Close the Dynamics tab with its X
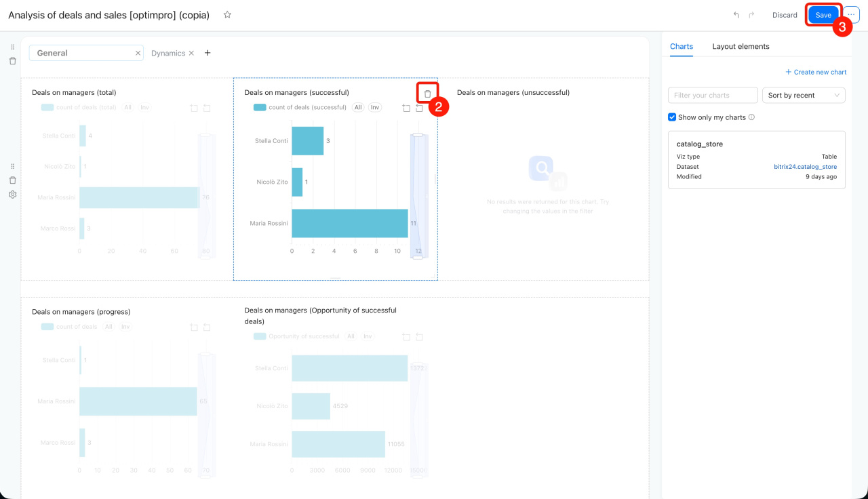This screenshot has width=868, height=499. (191, 53)
